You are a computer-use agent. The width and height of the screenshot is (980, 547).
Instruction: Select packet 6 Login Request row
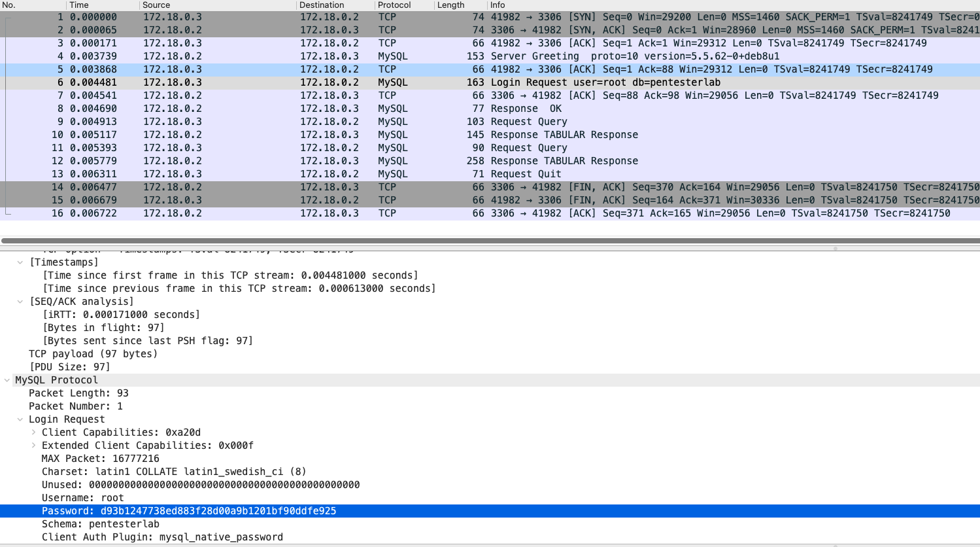tap(490, 82)
